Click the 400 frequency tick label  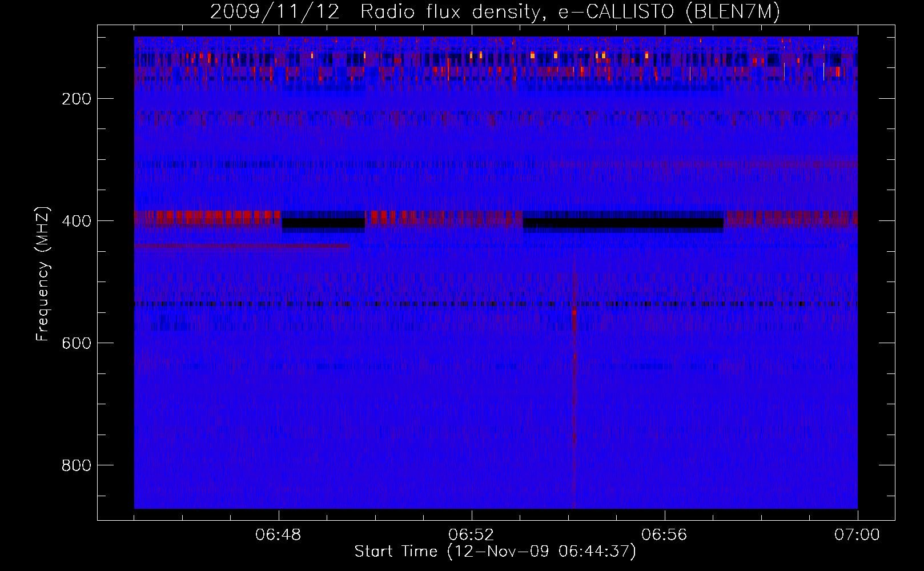(77, 221)
